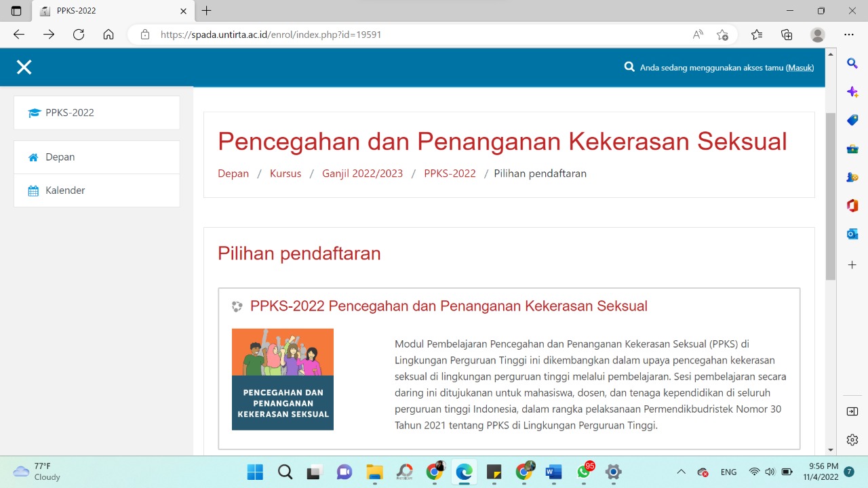Open Read aloud in address bar
868x488 pixels.
(x=698, y=35)
